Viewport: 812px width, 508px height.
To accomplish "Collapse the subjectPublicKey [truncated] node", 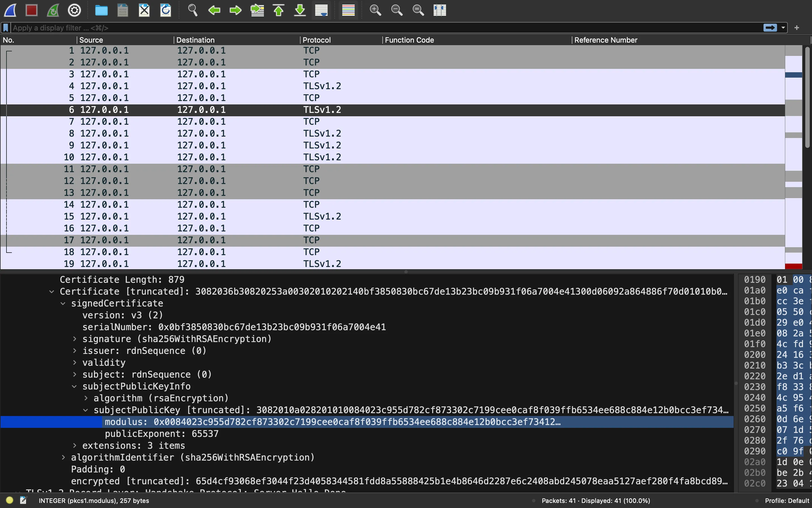I will (x=85, y=410).
